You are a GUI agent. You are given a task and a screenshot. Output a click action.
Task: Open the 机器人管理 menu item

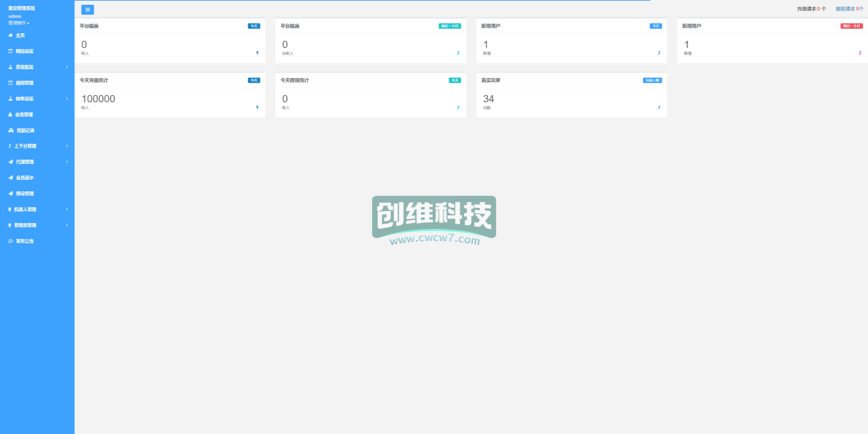tap(37, 209)
